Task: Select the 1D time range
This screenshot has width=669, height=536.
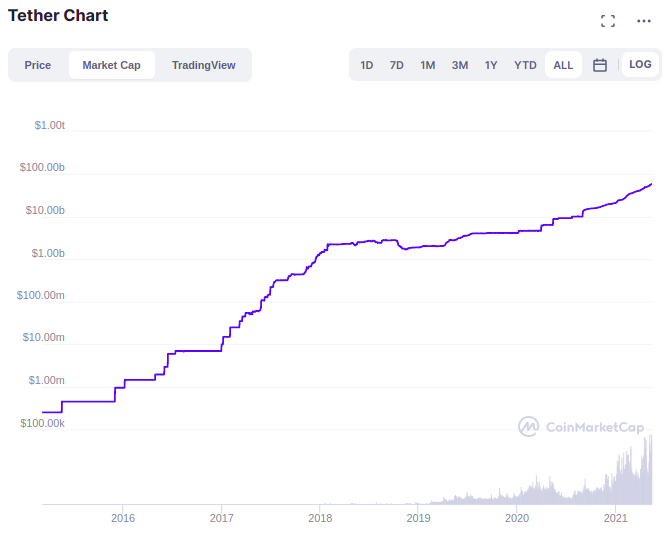Action: (366, 65)
